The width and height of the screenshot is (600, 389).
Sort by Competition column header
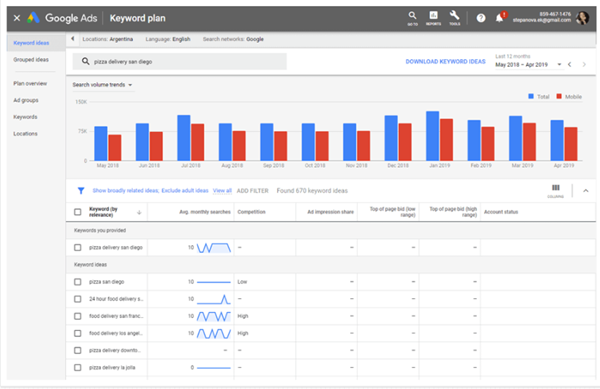251,212
